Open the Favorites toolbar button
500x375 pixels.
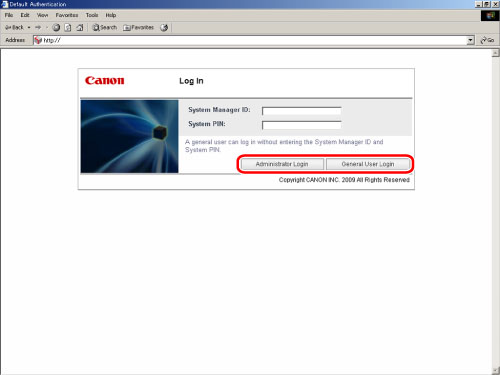click(x=138, y=28)
